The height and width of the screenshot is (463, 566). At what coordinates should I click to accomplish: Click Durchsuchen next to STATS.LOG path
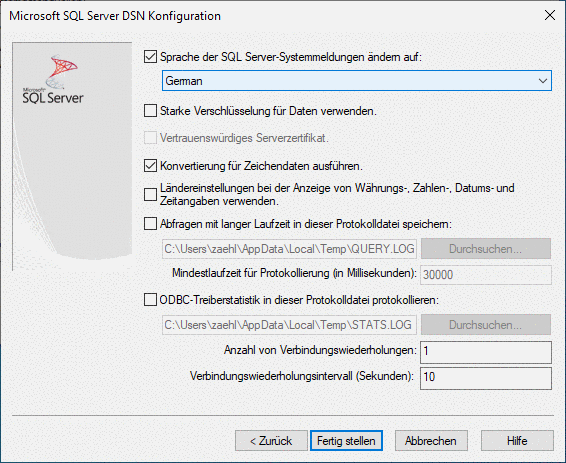point(486,325)
